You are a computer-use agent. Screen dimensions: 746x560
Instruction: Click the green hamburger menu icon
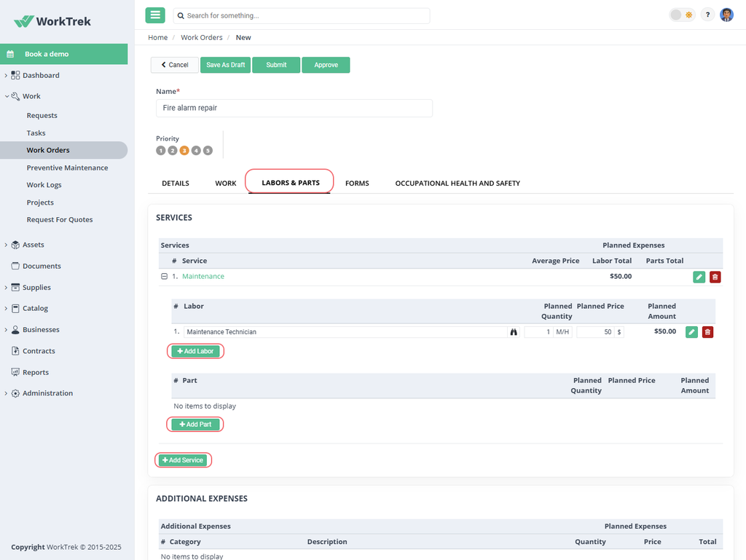coord(155,15)
